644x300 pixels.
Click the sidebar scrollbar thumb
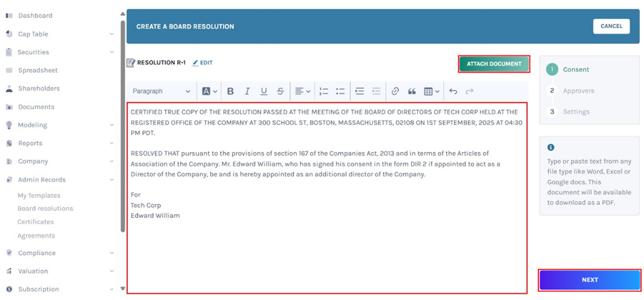(x=123, y=127)
